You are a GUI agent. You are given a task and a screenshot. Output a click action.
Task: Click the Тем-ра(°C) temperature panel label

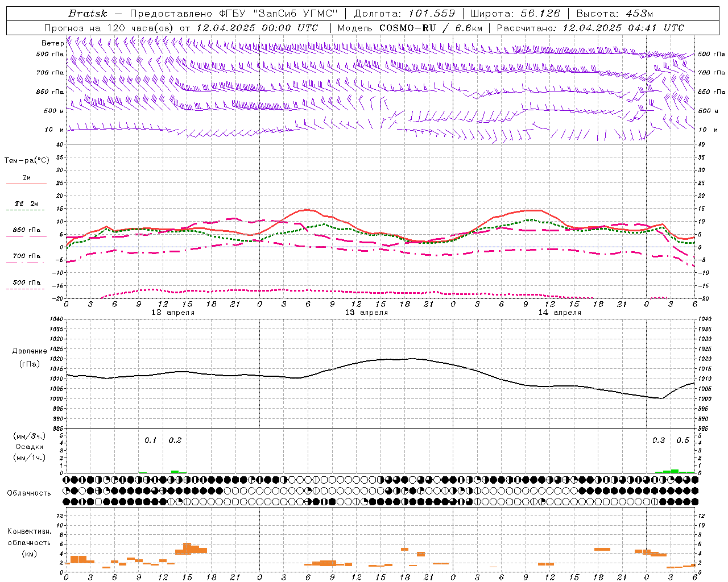[27, 160]
